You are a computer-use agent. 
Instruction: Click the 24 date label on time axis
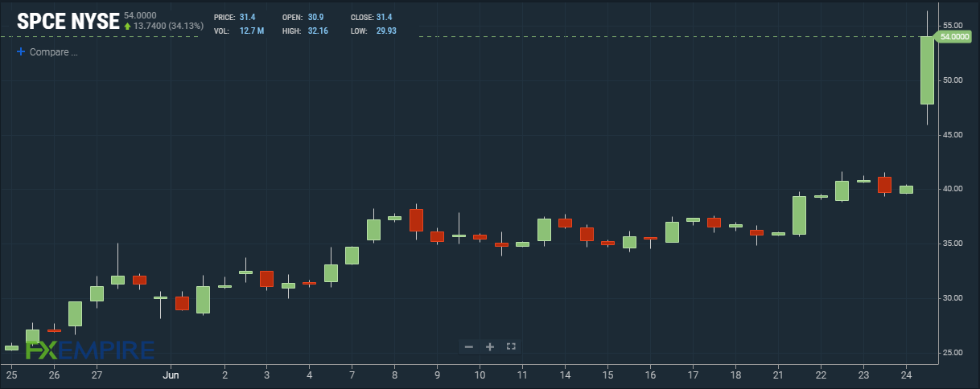(906, 375)
